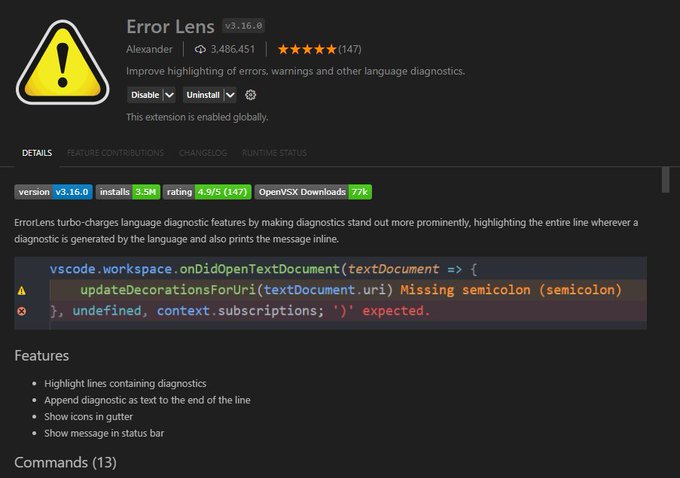
Task: Click the vertical scrollbar thumb
Action: coord(665,180)
